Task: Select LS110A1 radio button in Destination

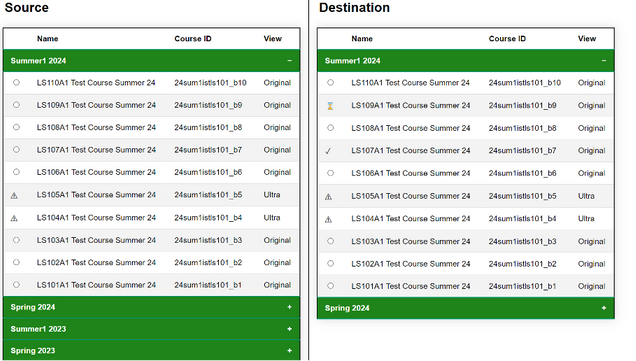Action: click(331, 82)
